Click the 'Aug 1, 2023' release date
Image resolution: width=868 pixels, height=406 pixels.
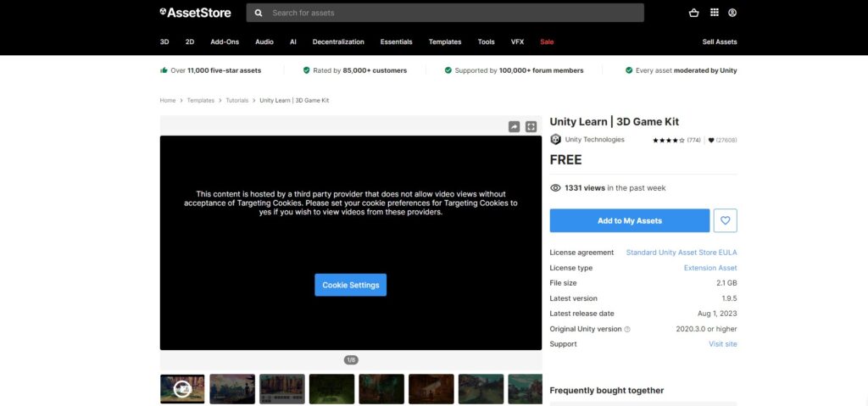pos(717,314)
